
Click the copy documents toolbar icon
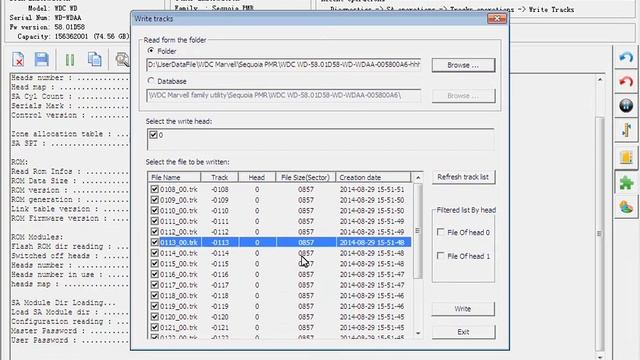pyautogui.click(x=95, y=60)
